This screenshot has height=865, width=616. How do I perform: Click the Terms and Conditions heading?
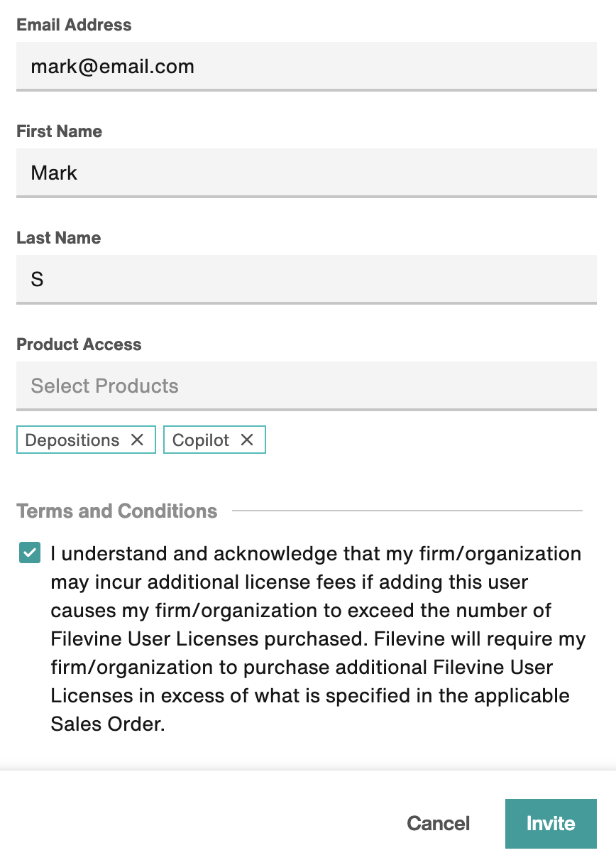tap(117, 511)
